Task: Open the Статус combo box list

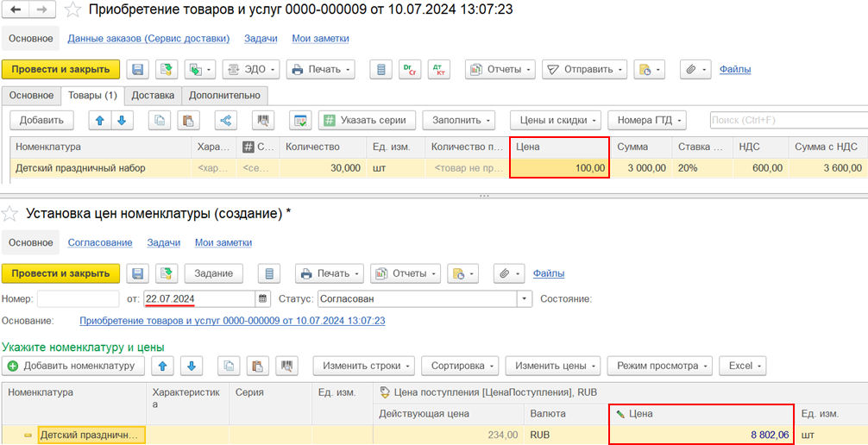Action: tap(524, 299)
